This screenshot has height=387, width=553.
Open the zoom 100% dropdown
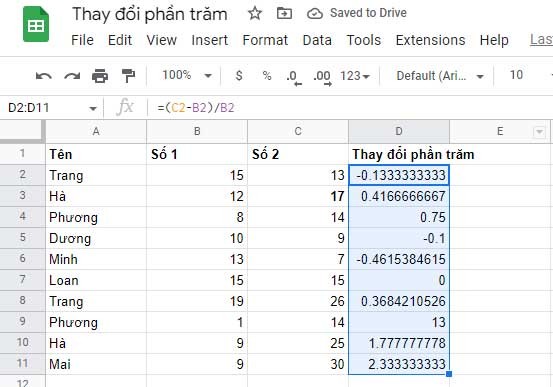pos(187,75)
